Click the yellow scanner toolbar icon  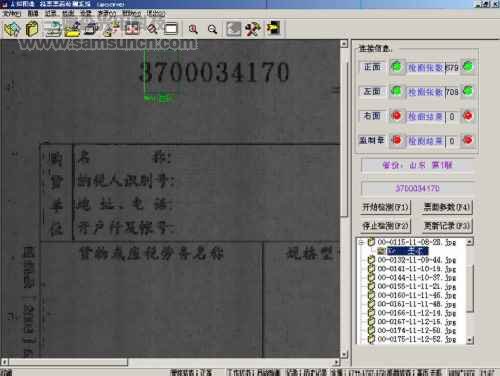[73, 29]
